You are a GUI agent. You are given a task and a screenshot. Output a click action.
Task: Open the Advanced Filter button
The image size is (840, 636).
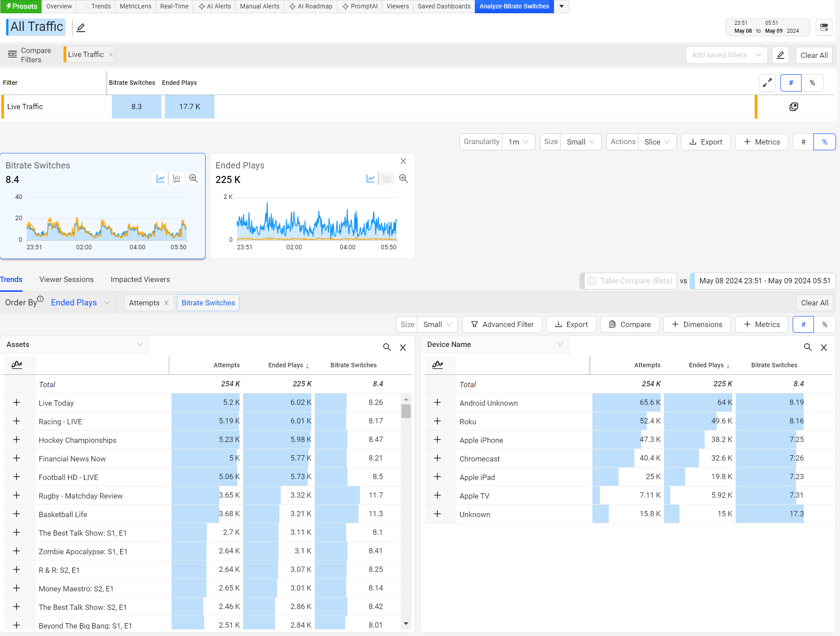(502, 324)
